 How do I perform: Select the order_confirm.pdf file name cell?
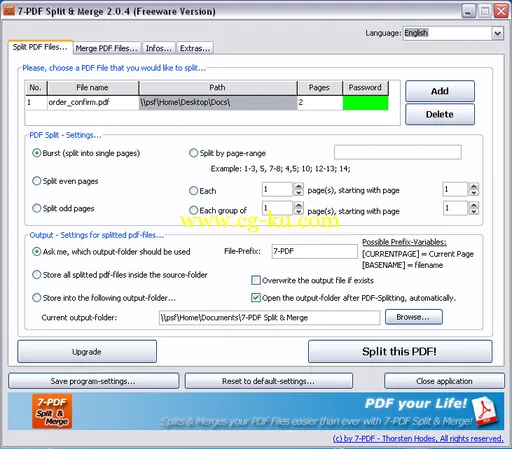tap(93, 103)
